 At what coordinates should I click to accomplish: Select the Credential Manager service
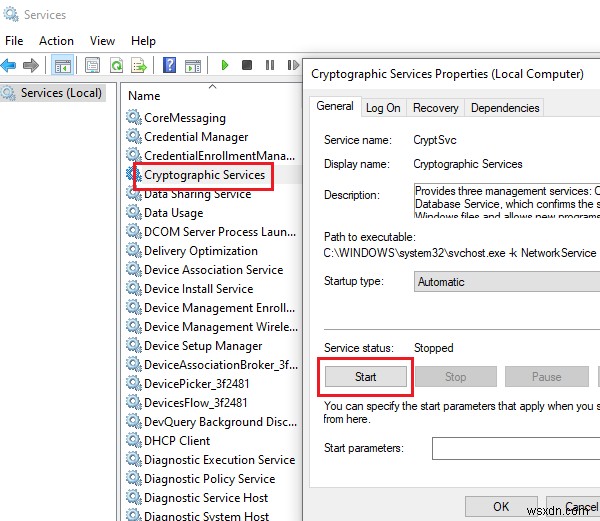pyautogui.click(x=196, y=137)
